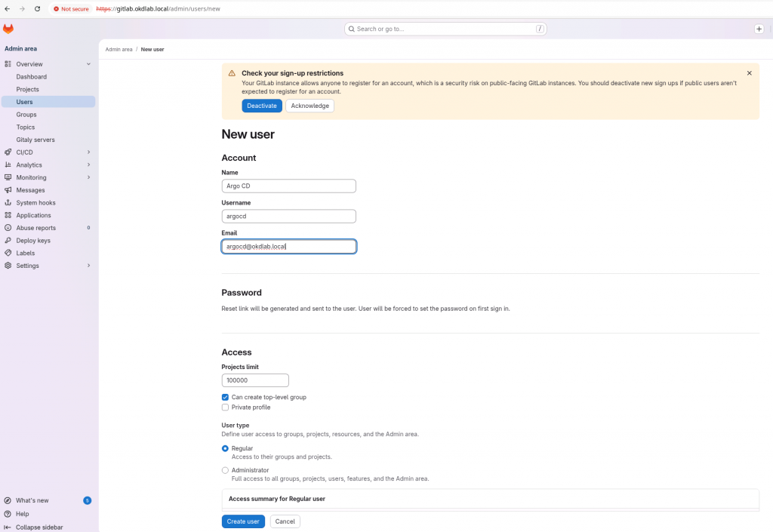Click the Create user button

click(x=243, y=521)
